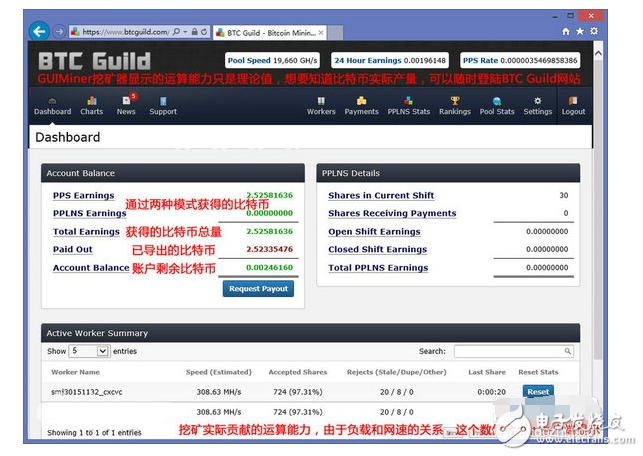Screen dimensions: 643x456
Task: Open the PPS Earnings link
Action: point(83,196)
